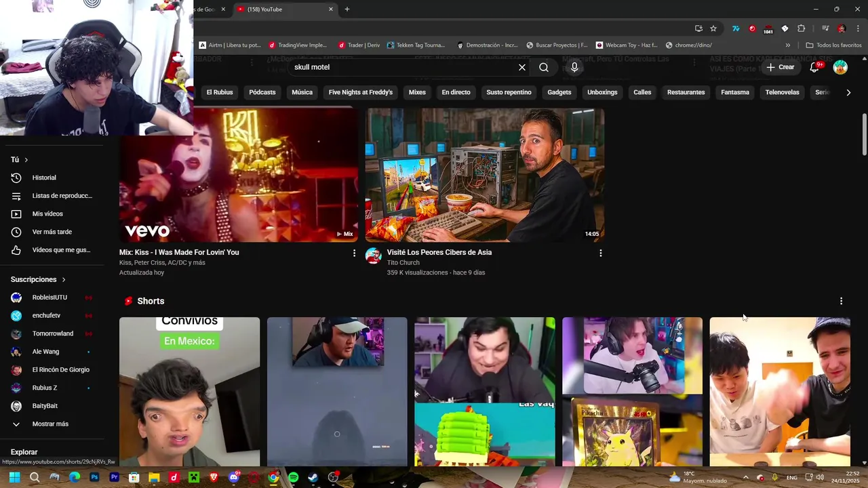The image size is (868, 488).
Task: Open Steam from the taskbar
Action: pos(313,477)
